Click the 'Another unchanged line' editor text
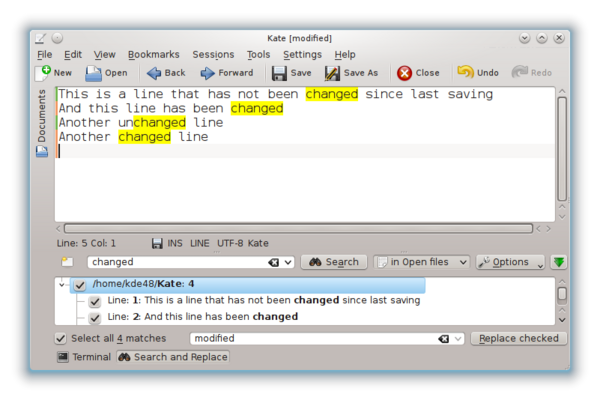The width and height of the screenshot is (600, 400). click(141, 122)
